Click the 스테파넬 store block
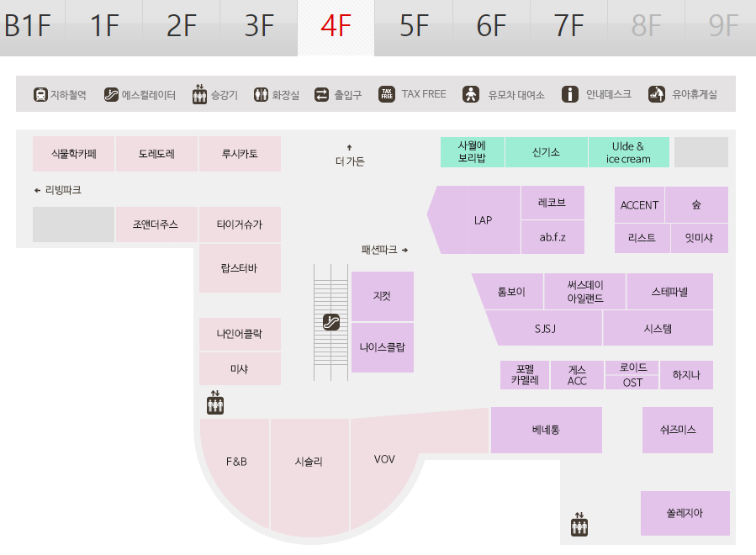The image size is (756, 555). click(x=669, y=292)
